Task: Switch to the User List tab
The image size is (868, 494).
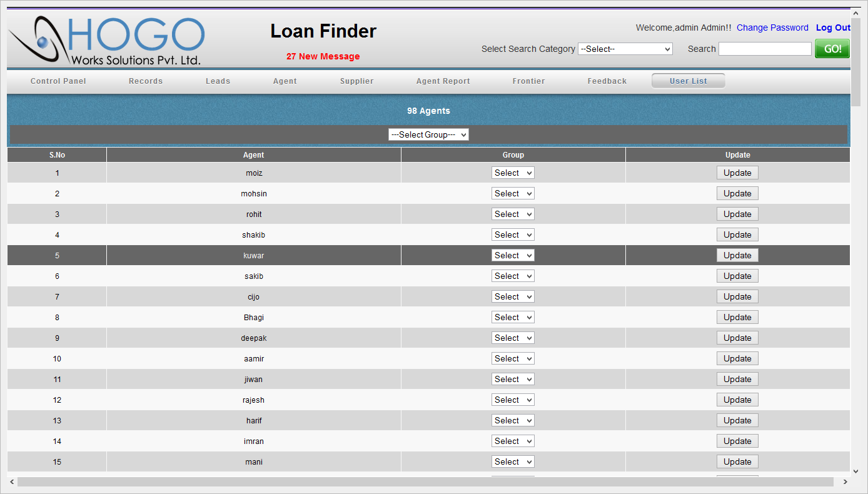Action: 688,81
